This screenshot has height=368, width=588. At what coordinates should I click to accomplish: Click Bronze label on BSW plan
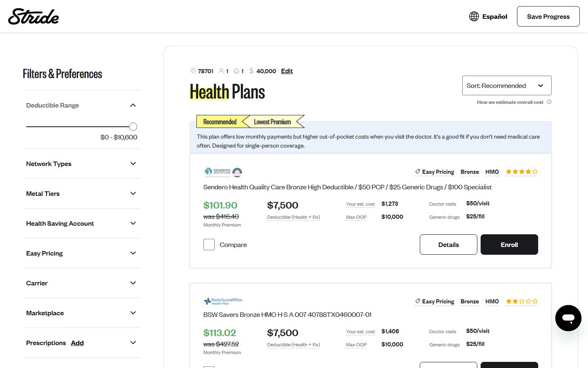pos(470,301)
